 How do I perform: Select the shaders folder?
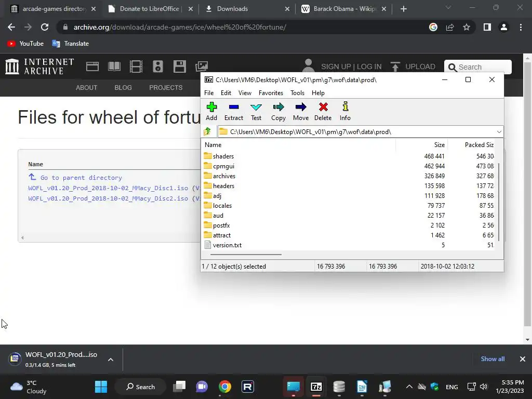pos(223,156)
